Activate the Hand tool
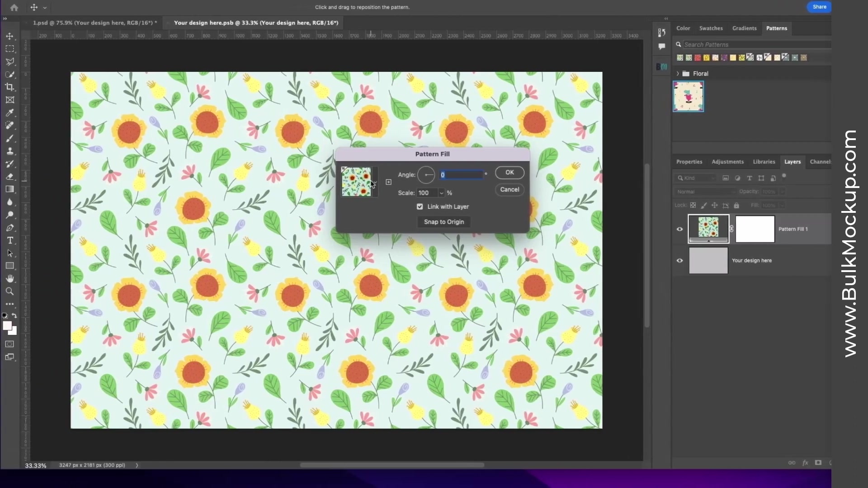 click(10, 278)
